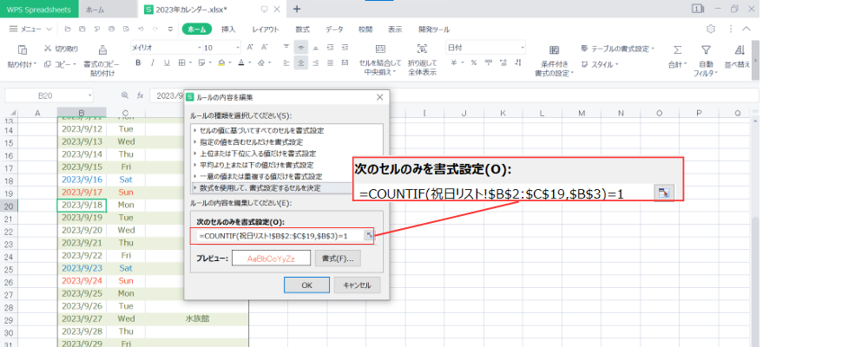Image resolution: width=868 pixels, height=347 pixels.
Task: Select rule type 上位または下位に入る値だけを書式設定
Action: [x=259, y=154]
